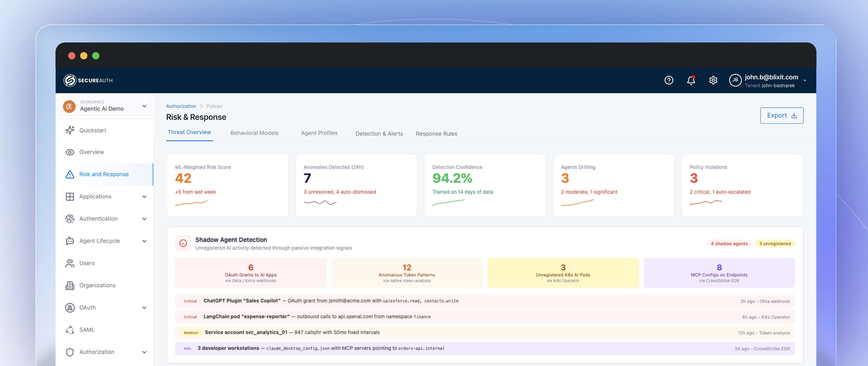Click the Risk and Response warning icon
The height and width of the screenshot is (366, 868).
[x=69, y=174]
